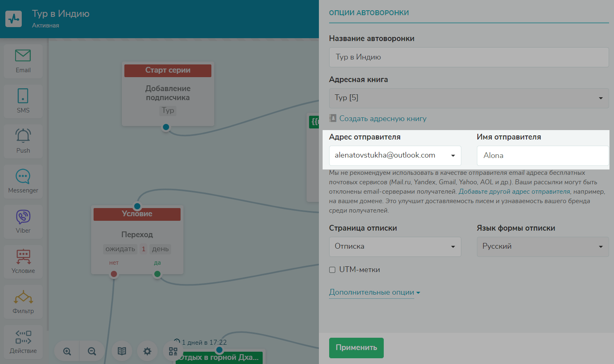614x364 pixels.
Task: Click the Имя отправителя input field
Action: [543, 156]
